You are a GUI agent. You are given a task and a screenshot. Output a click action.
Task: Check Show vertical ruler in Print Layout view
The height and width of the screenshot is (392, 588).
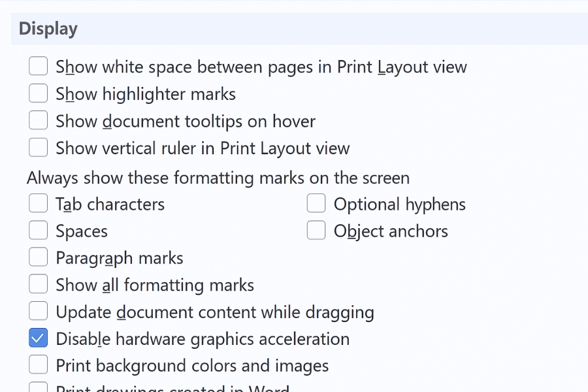(x=39, y=148)
